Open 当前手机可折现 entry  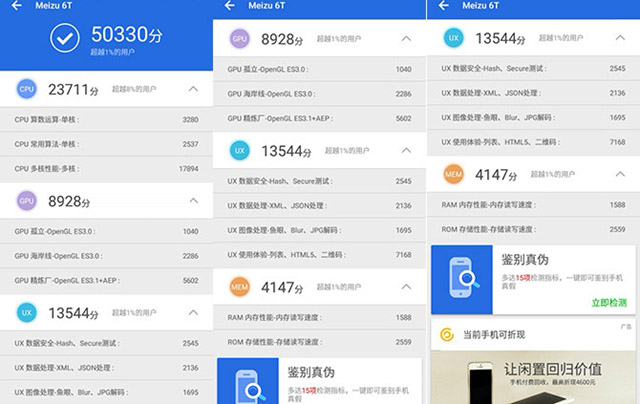point(533,335)
